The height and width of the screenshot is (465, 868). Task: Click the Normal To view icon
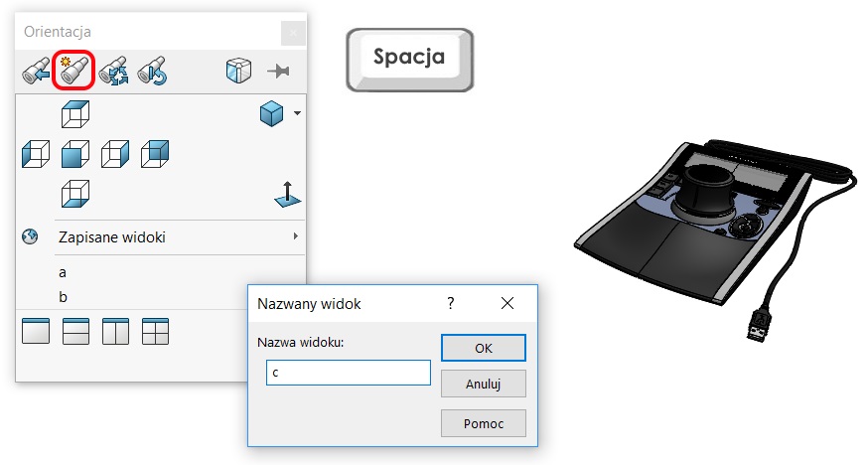tap(287, 195)
